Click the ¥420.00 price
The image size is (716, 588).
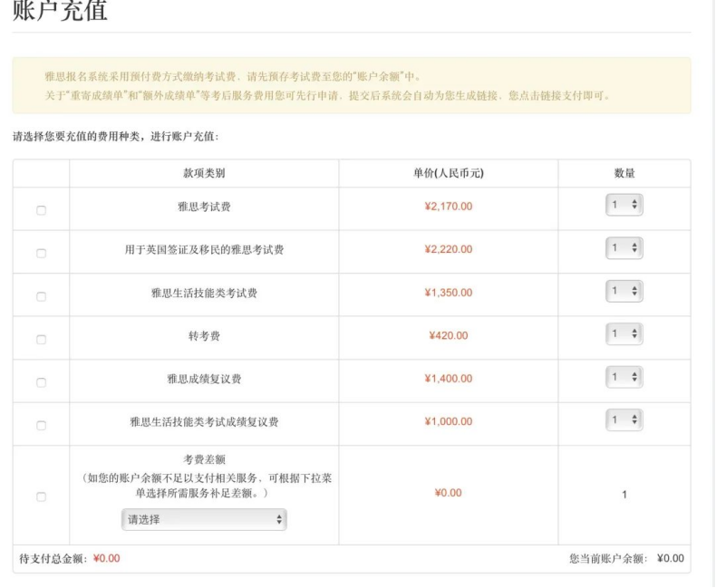click(449, 335)
